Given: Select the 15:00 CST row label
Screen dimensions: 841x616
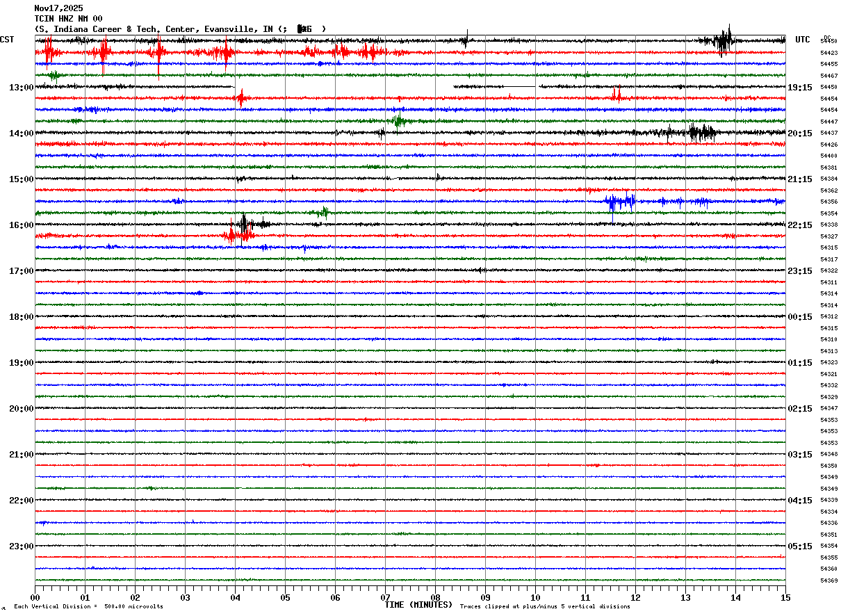Looking at the screenshot, I should tap(21, 179).
